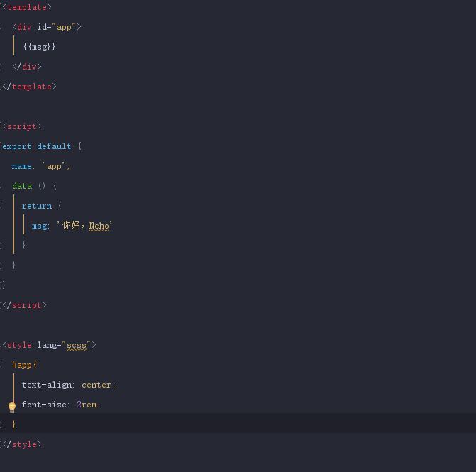Place cursor on text-align: center line
476x472 pixels.
point(68,385)
